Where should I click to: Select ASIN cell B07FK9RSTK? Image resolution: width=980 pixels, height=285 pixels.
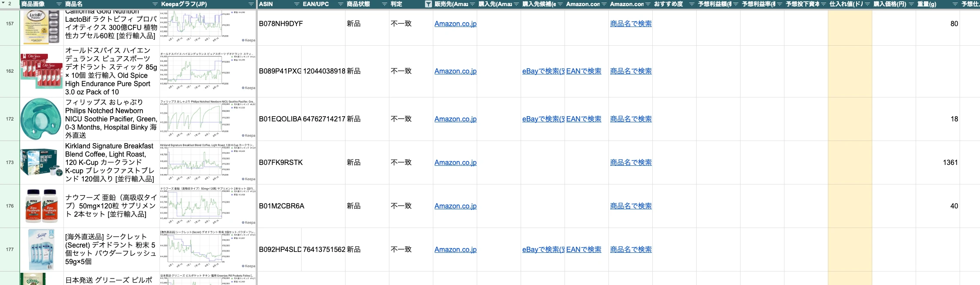pyautogui.click(x=279, y=162)
